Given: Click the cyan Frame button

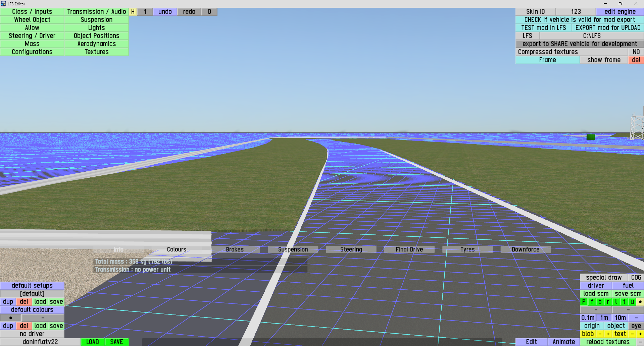Looking at the screenshot, I should coord(548,60).
